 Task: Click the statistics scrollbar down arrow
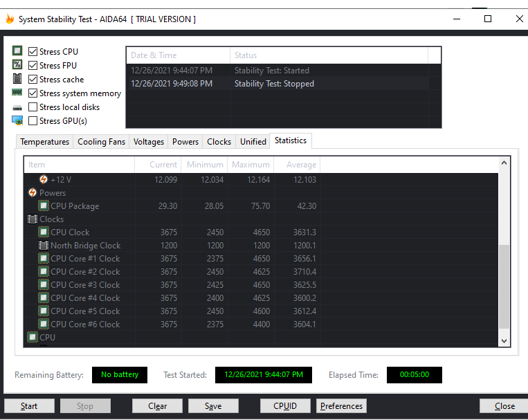504,340
